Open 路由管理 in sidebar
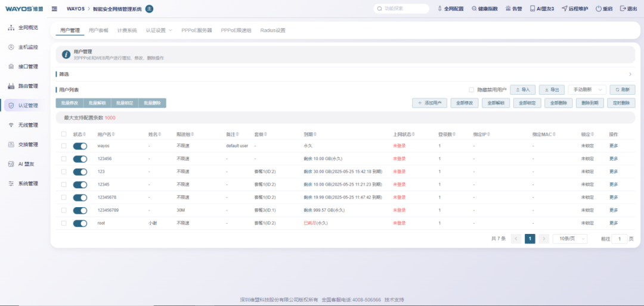The image size is (644, 306). [23, 86]
